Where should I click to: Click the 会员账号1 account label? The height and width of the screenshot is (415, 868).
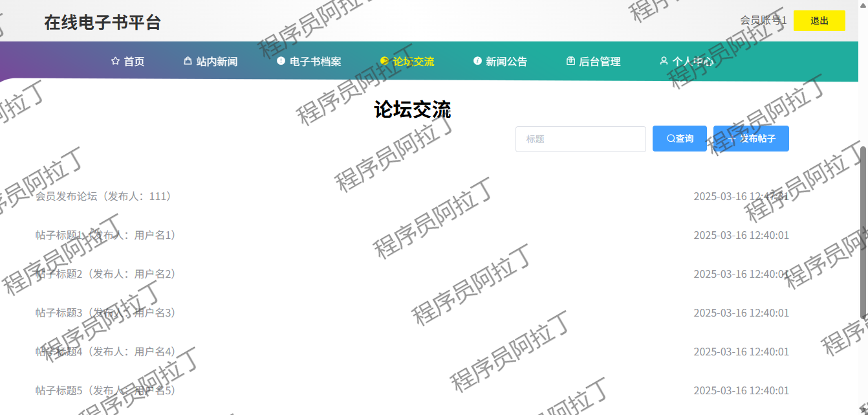pos(763,21)
